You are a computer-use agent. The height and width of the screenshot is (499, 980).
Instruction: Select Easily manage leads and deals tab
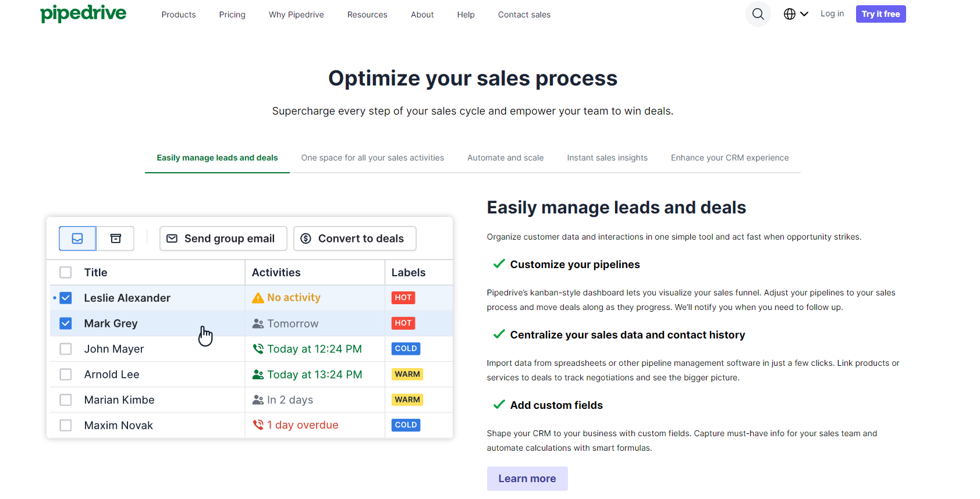217,158
